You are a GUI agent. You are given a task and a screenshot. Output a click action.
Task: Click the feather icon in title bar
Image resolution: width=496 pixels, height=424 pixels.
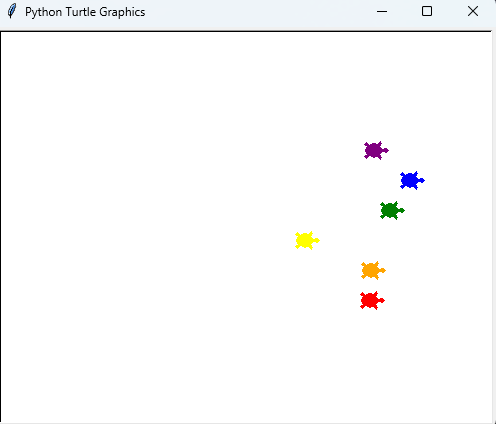click(x=12, y=11)
